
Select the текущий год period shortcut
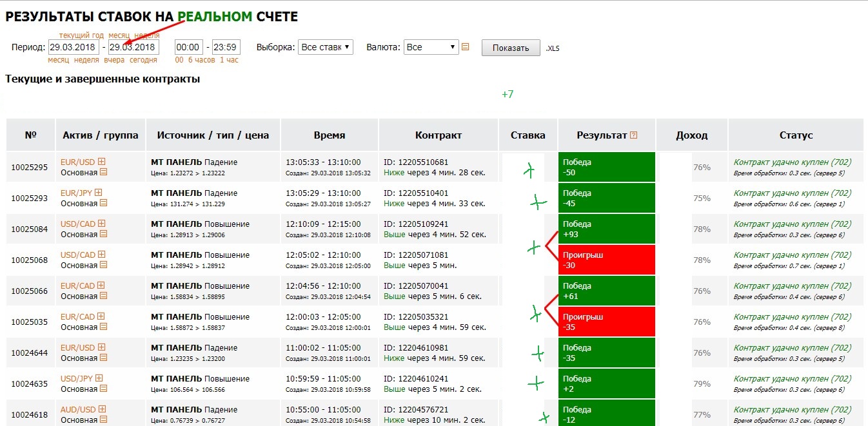pyautogui.click(x=81, y=35)
